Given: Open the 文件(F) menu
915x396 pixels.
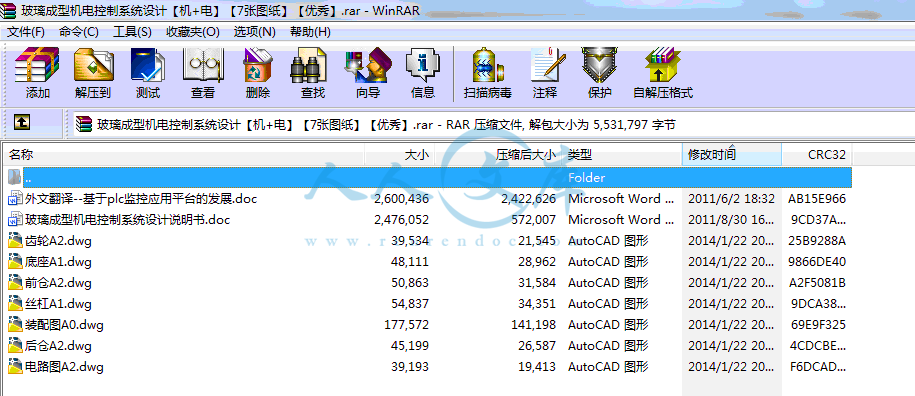Looking at the screenshot, I should 25,31.
